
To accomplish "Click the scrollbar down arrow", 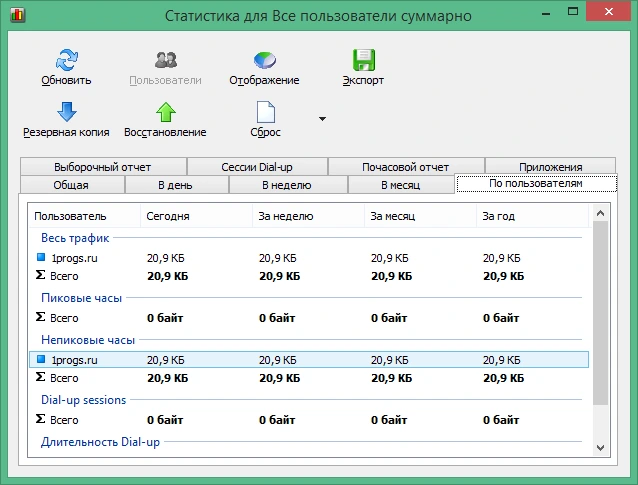I will click(601, 448).
